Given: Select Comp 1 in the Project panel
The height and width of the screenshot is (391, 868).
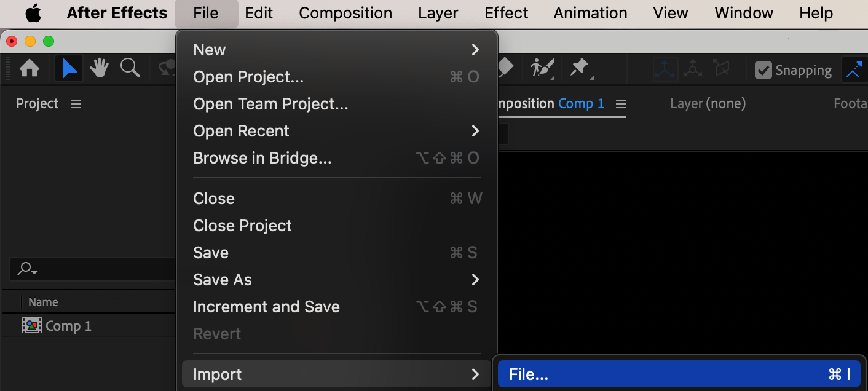Looking at the screenshot, I should click(x=68, y=326).
